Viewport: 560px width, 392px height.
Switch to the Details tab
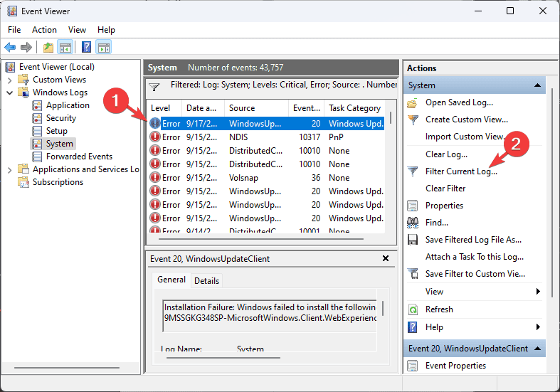[x=206, y=281]
